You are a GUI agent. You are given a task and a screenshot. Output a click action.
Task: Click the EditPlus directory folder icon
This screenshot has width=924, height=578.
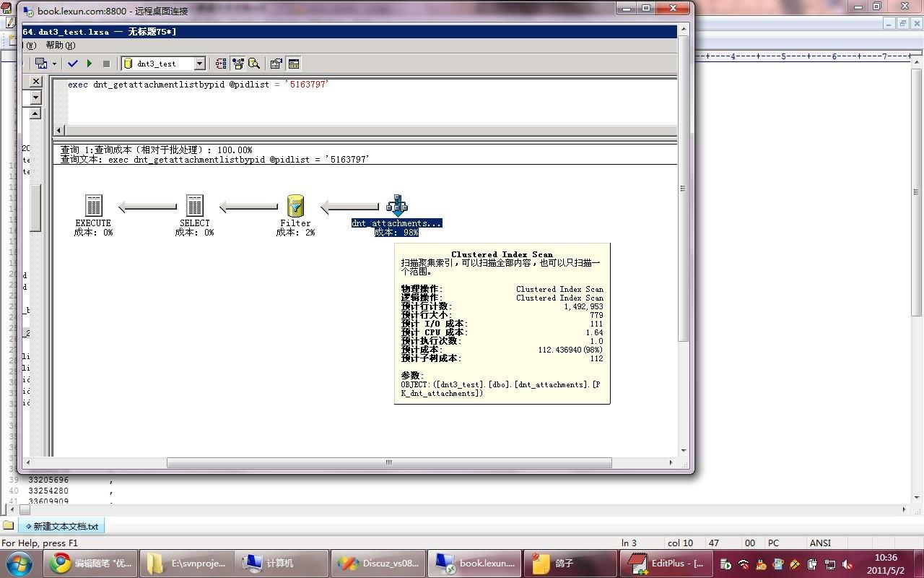point(9,526)
